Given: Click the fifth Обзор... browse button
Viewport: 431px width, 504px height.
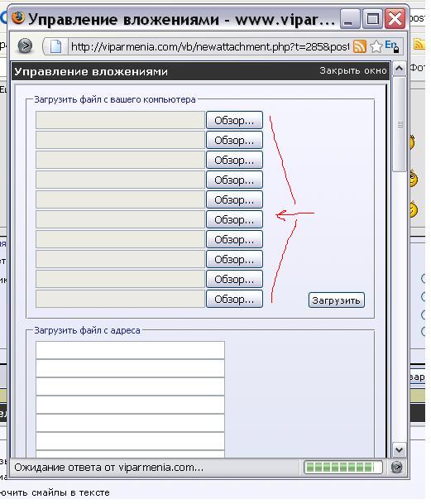Looking at the screenshot, I should tap(234, 200).
